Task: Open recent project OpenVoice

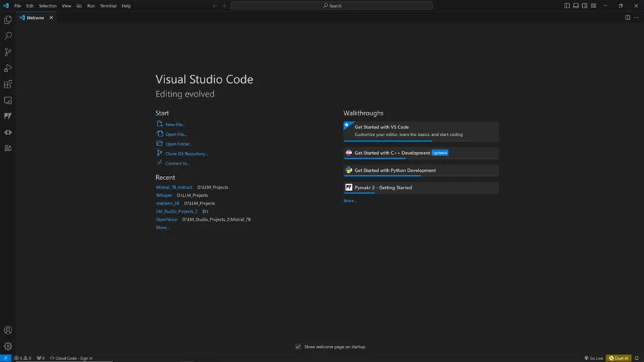Action: [x=166, y=219]
